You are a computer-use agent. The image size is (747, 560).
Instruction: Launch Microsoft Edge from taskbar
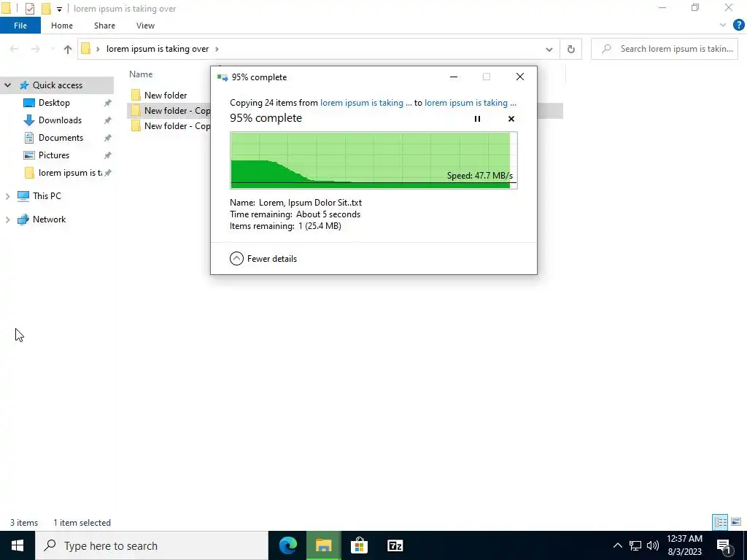pyautogui.click(x=287, y=545)
